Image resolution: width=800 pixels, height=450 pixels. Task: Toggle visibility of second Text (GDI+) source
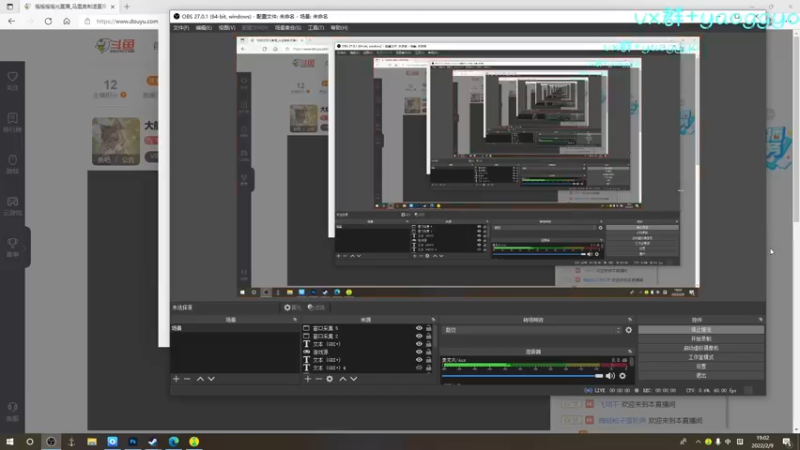[x=419, y=360]
